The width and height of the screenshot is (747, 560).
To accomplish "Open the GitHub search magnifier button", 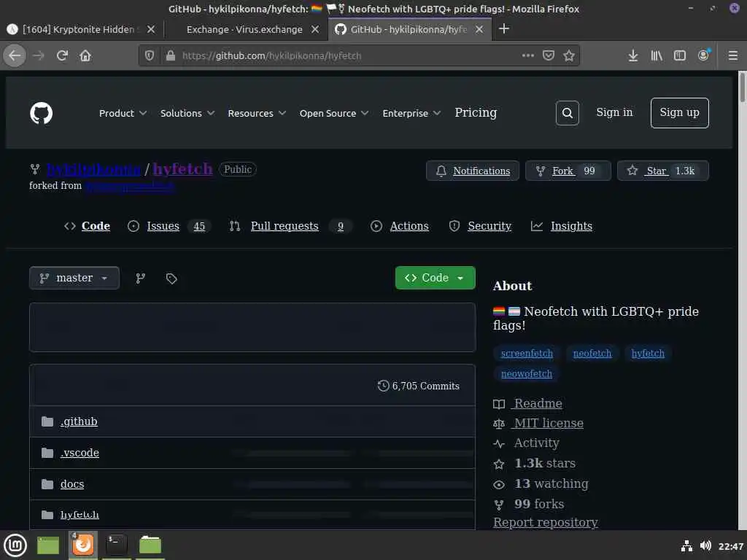I will (x=567, y=113).
